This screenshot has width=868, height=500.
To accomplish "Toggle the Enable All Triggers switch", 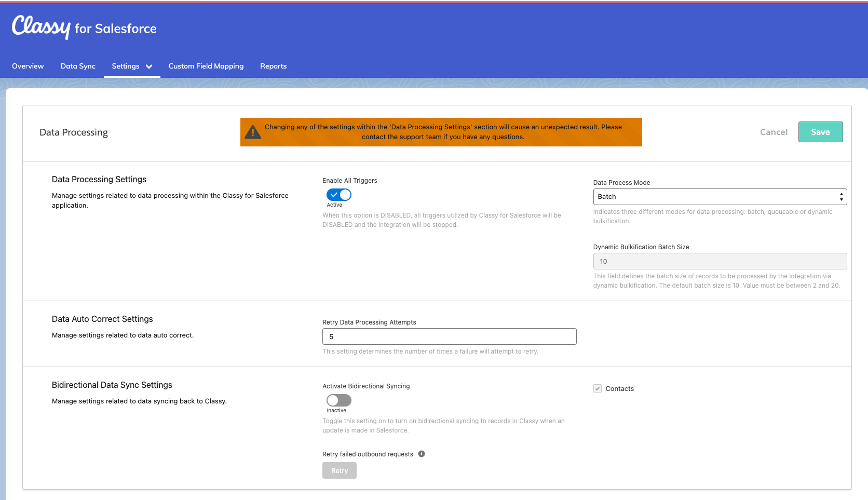I will coord(339,195).
